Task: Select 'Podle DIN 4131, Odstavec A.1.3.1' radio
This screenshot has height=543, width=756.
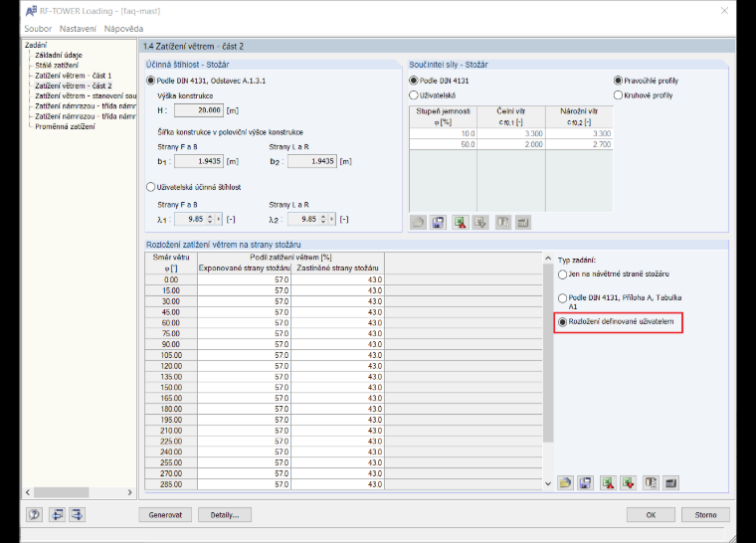Action: point(151,81)
